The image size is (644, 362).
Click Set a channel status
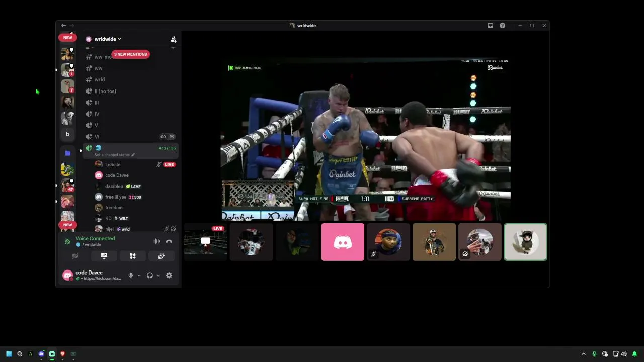tap(112, 155)
